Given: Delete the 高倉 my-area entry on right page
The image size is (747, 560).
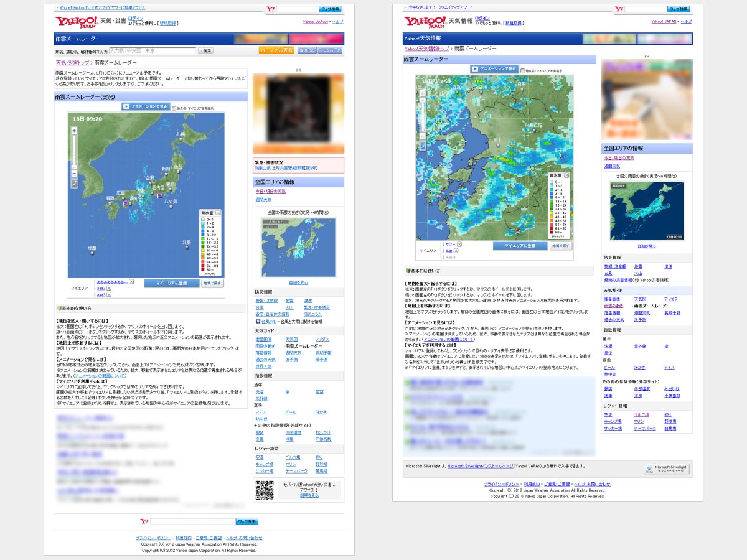Looking at the screenshot, I should tap(457, 251).
